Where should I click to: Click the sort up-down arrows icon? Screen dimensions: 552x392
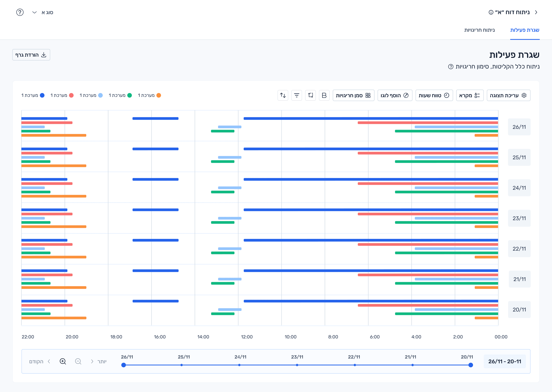point(283,95)
